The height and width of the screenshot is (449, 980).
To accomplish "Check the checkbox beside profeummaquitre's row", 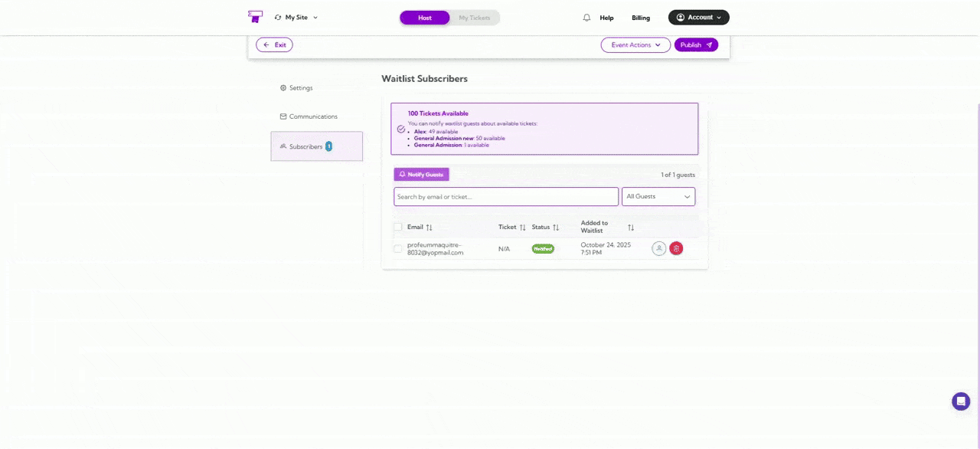I will [x=398, y=248].
